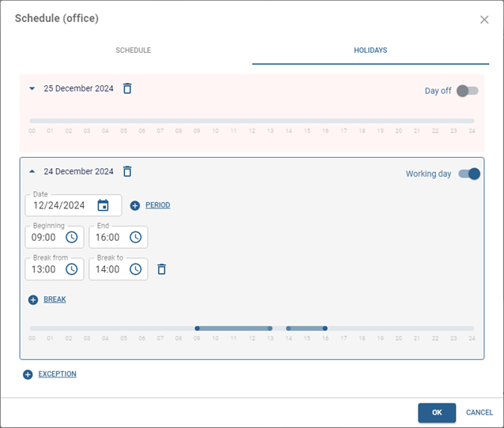This screenshot has width=504, height=428.
Task: Open clock picker for Beginning time
Action: point(72,237)
